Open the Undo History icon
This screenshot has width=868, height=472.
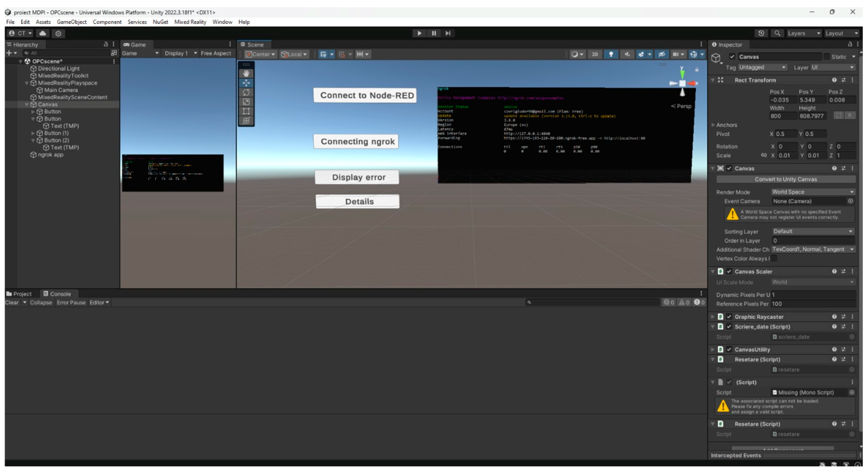click(761, 33)
